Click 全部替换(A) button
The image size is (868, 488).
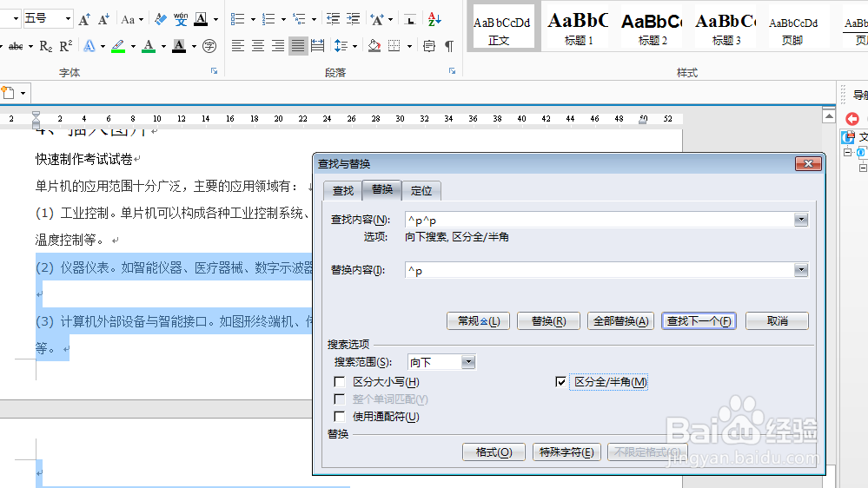click(x=620, y=321)
